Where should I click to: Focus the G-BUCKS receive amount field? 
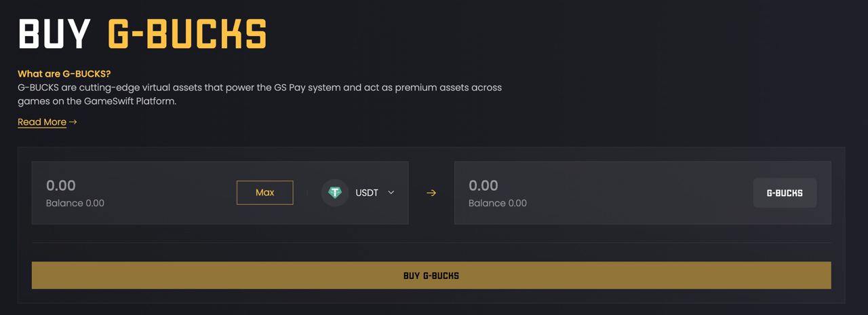coord(604,185)
